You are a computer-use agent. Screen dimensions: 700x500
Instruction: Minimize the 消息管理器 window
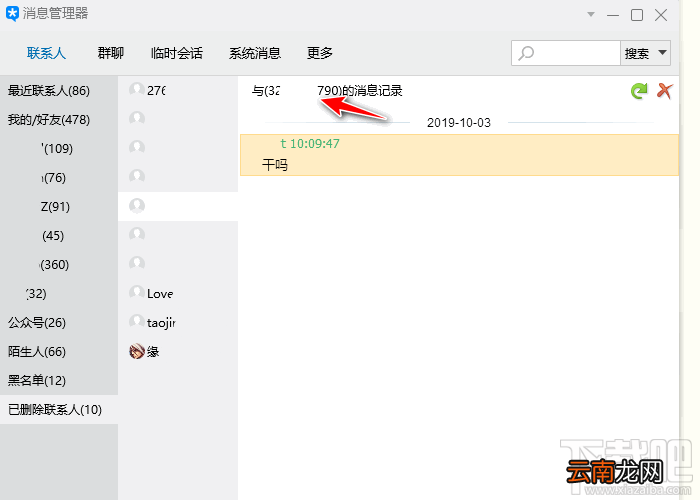click(x=613, y=15)
